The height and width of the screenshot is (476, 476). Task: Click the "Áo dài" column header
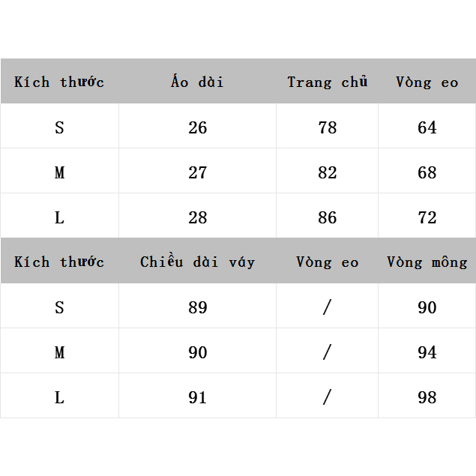197,82
